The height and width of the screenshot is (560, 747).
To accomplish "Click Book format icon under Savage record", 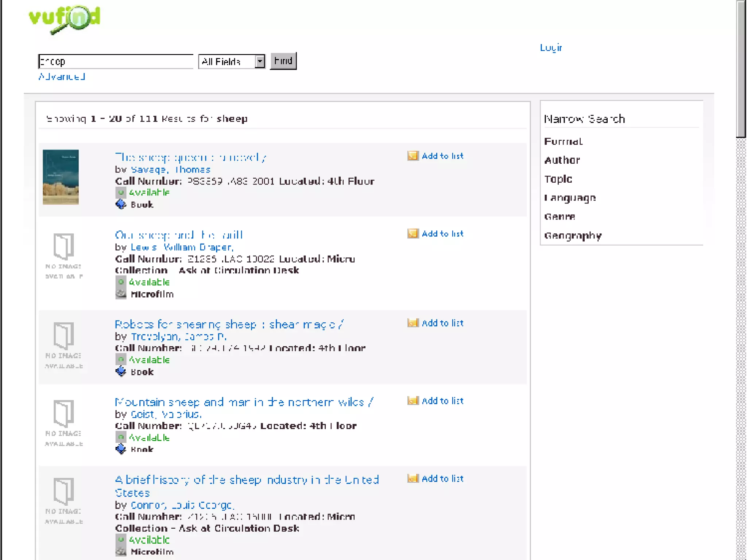I will pos(121,204).
